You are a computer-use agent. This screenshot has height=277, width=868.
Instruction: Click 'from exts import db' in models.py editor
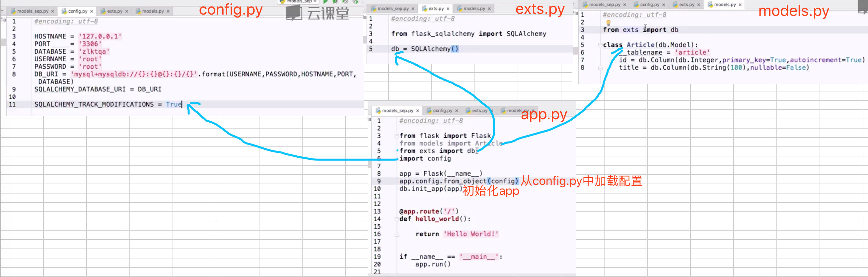pos(641,30)
